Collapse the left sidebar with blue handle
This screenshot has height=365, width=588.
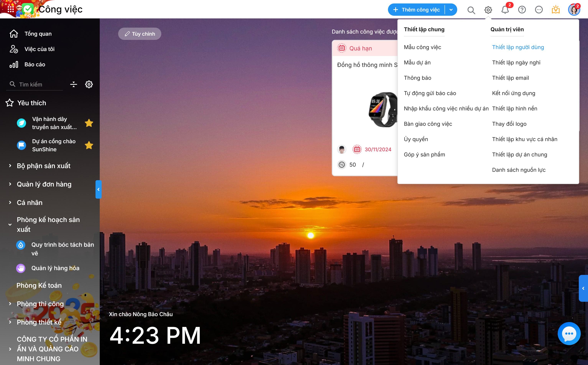pyautogui.click(x=98, y=190)
